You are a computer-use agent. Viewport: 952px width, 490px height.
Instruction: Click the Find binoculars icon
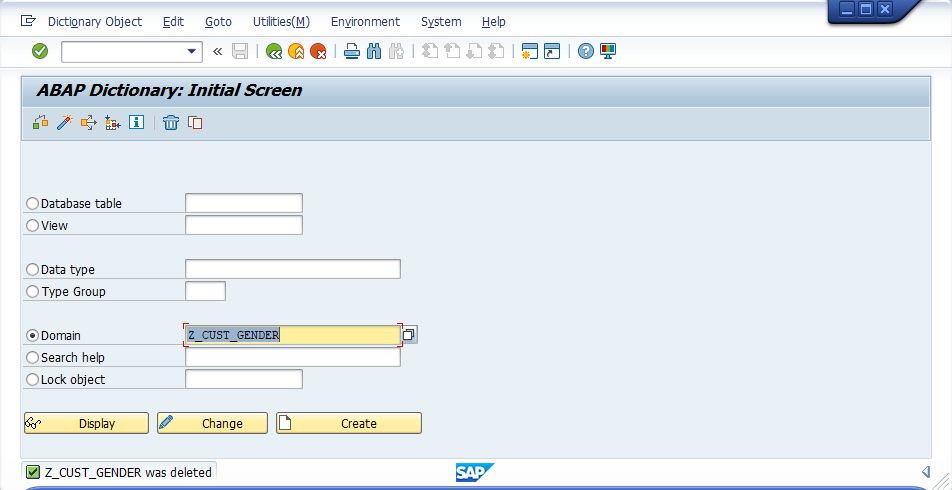(374, 51)
